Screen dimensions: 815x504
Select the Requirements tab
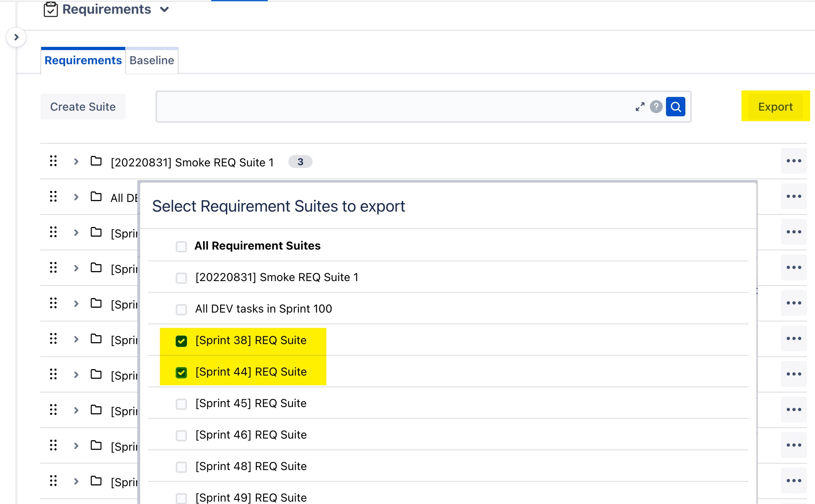pos(83,61)
